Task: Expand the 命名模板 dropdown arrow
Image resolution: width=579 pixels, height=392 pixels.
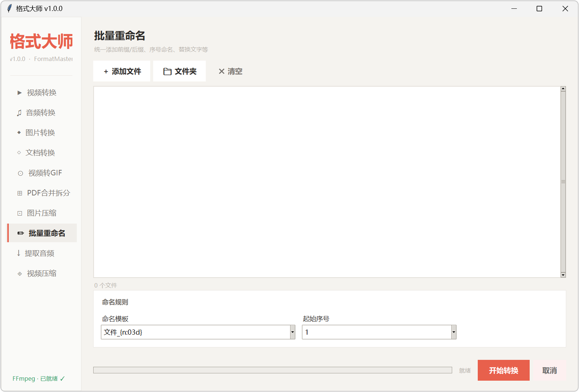Action: pos(292,332)
